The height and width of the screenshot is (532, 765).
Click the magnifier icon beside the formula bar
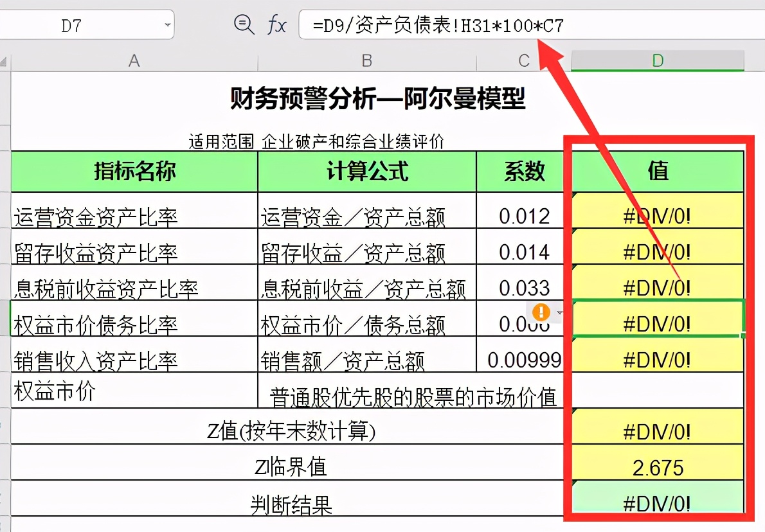244,24
